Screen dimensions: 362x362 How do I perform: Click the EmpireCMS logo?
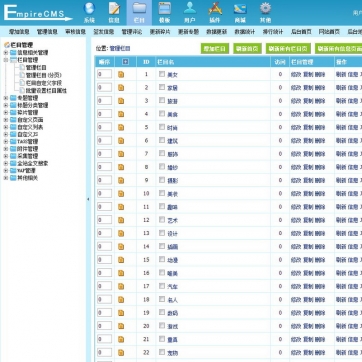[38, 13]
